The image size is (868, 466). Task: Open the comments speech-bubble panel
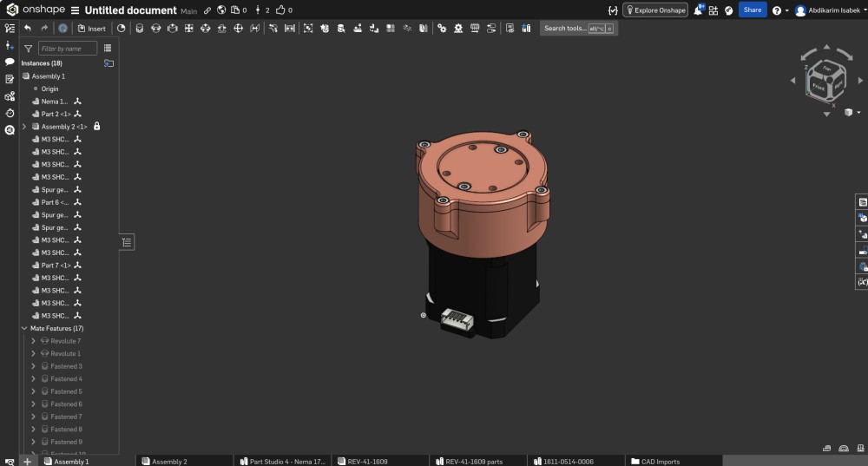point(10,62)
